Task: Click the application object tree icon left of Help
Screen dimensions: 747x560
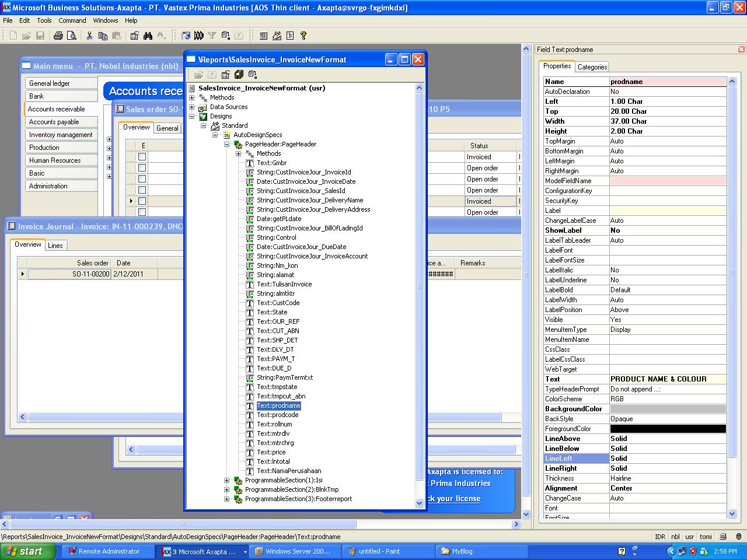Action: tap(290, 36)
